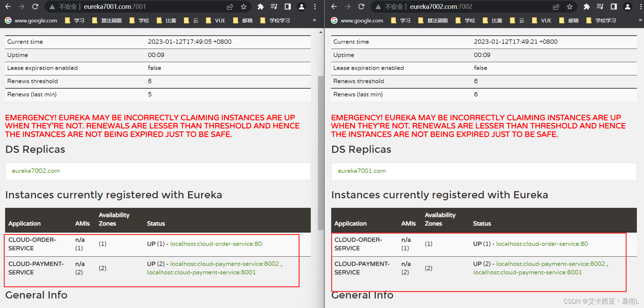
Task: Select current time value 2023-01-12T17:49:05 +0800
Action: (190, 42)
